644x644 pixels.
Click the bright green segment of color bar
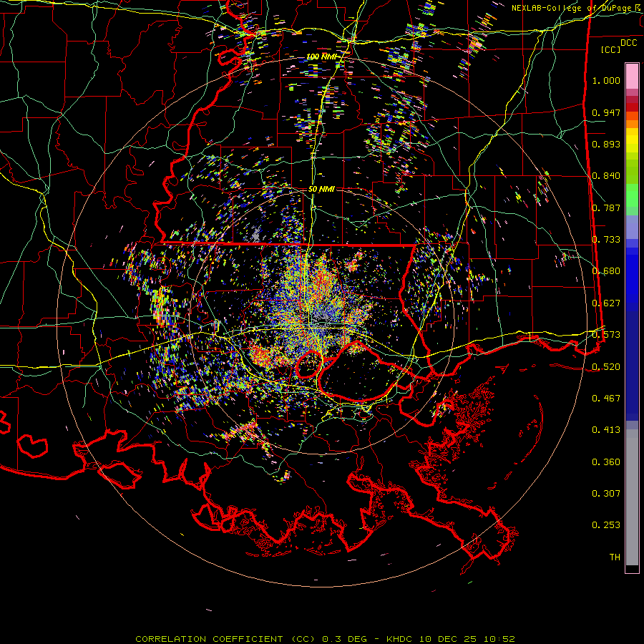point(632,195)
